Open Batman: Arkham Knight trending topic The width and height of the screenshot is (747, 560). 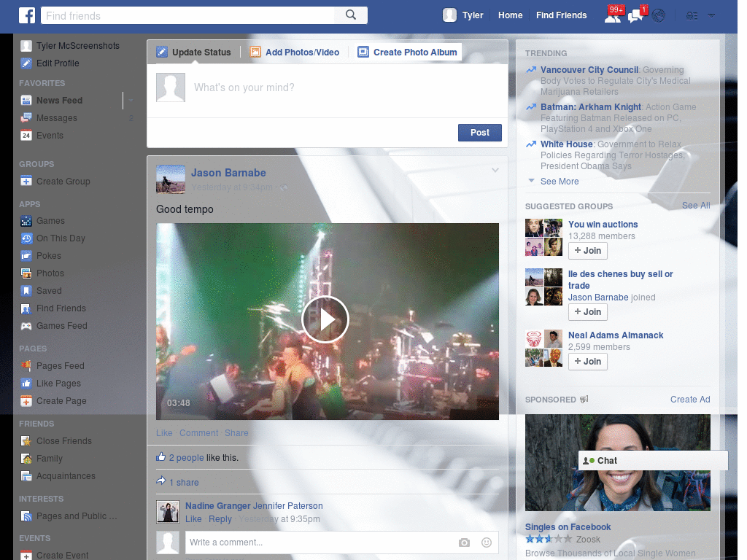coord(591,107)
